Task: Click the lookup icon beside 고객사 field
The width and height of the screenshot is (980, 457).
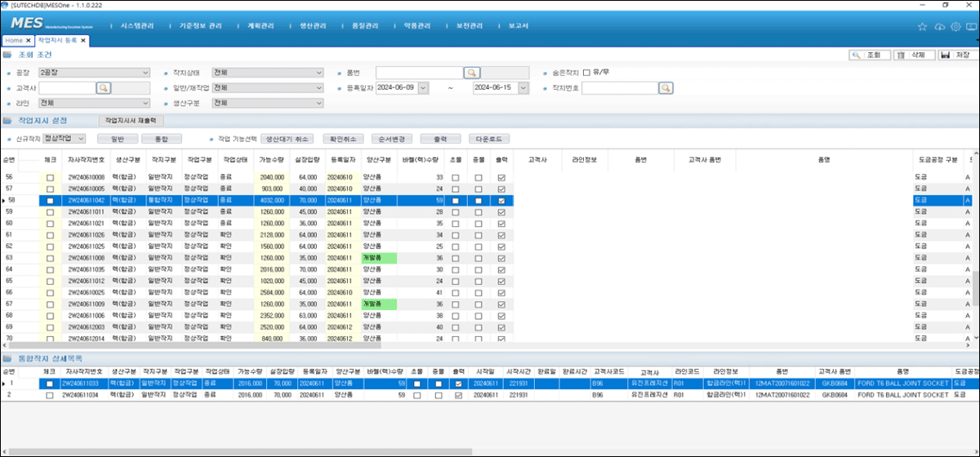Action: pos(104,88)
